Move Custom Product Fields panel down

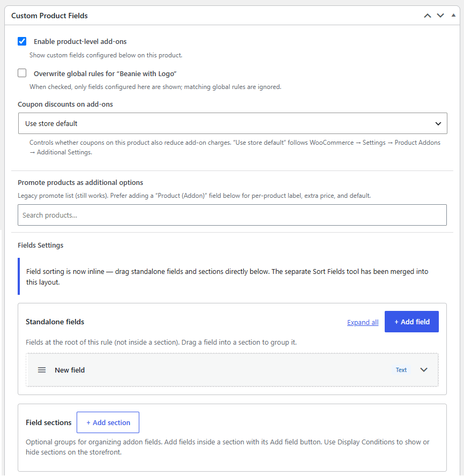[x=440, y=16]
